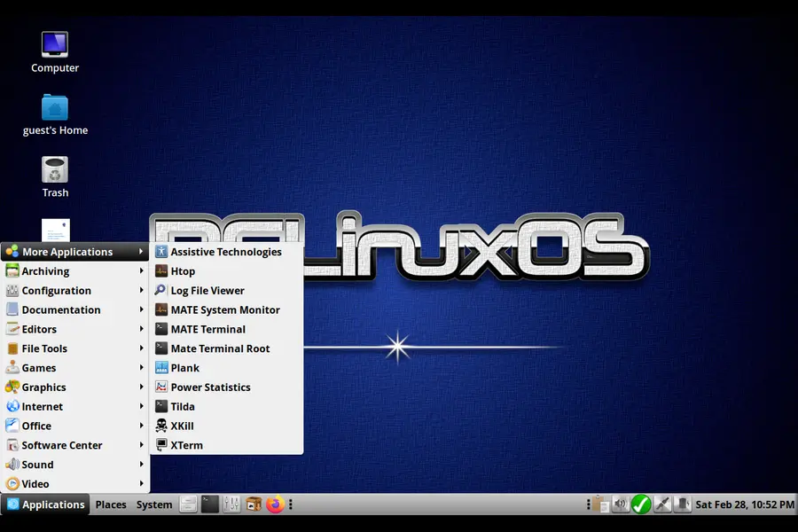
Task: Select XKill with the skull icon
Action: coord(183,426)
